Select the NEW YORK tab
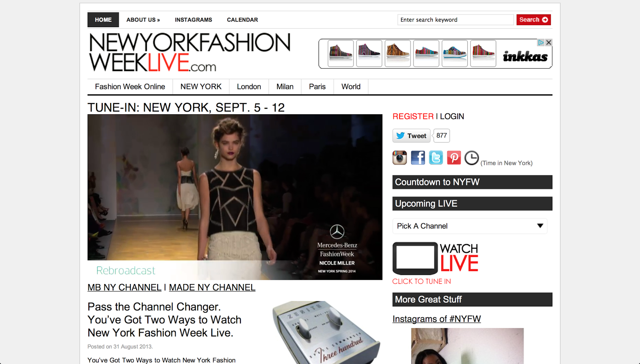The height and width of the screenshot is (364, 640). pyautogui.click(x=201, y=87)
